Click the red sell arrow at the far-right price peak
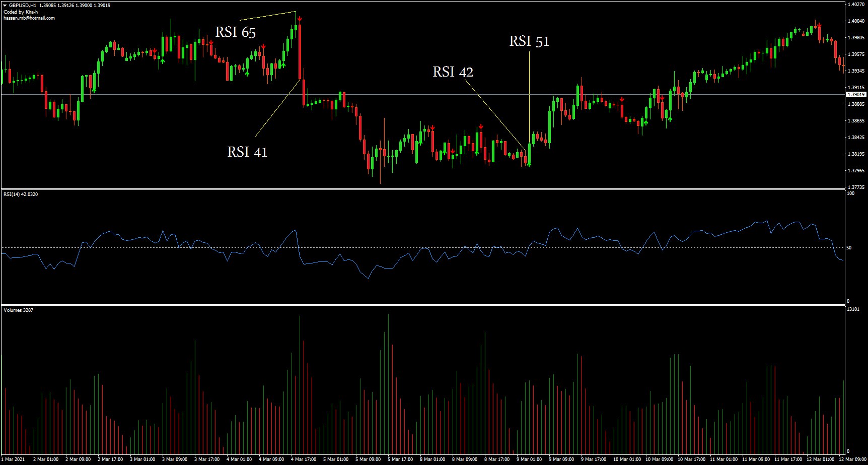The image size is (868, 465). 819,25
